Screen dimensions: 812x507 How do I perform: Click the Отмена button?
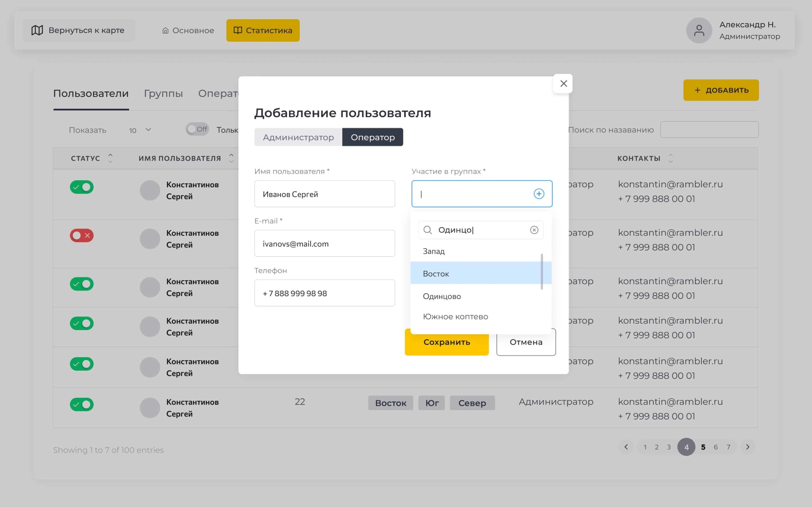[526, 342]
